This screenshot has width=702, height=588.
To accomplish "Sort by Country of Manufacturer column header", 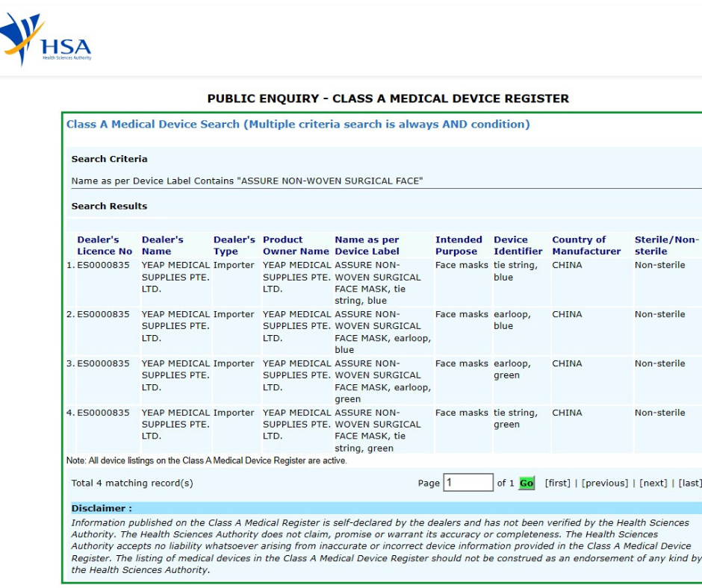I will (586, 245).
